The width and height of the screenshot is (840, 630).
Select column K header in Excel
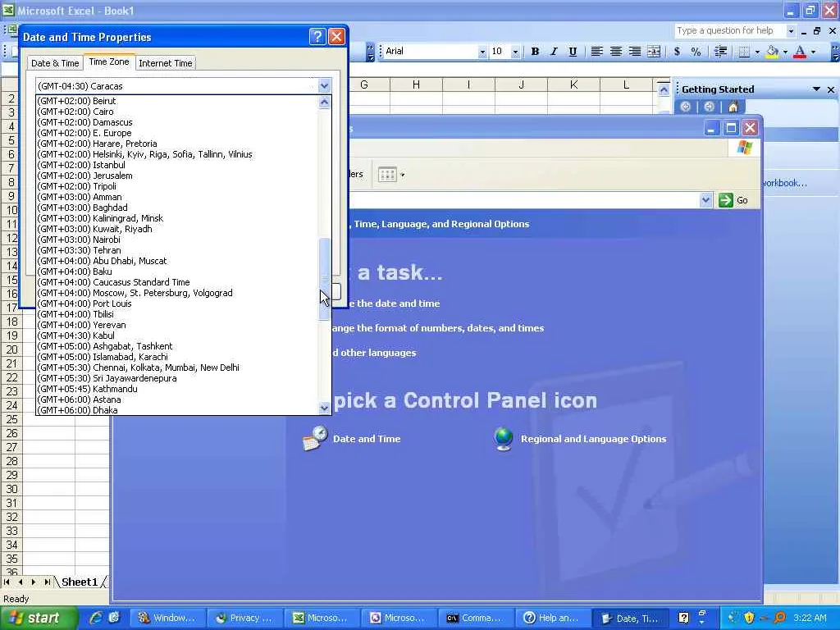tap(573, 84)
